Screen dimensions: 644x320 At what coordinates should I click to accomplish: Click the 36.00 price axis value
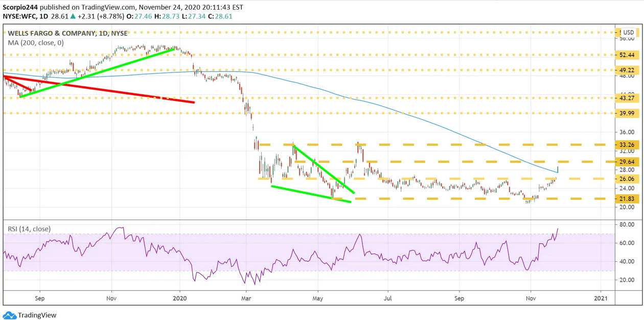(x=627, y=132)
